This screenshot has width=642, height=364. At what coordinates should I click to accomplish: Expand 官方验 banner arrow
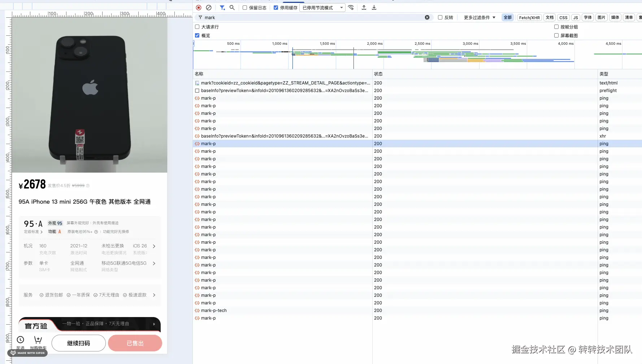[154, 324]
